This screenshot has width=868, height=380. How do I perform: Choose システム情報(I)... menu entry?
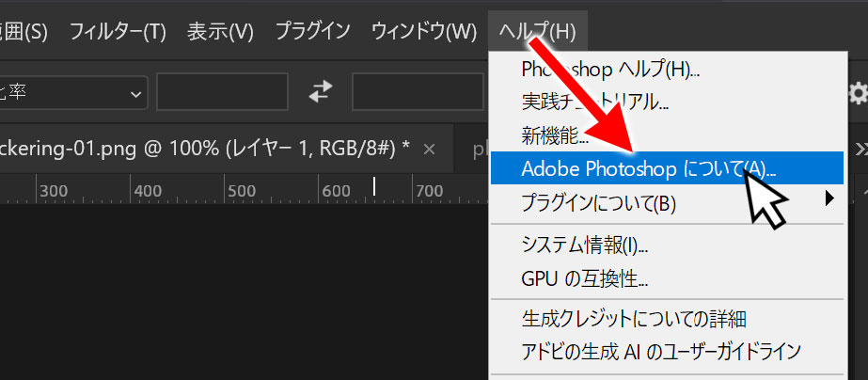pyautogui.click(x=667, y=245)
